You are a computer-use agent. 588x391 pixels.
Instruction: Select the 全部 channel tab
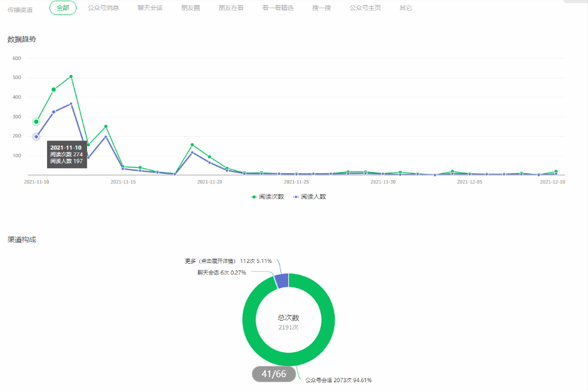click(63, 8)
